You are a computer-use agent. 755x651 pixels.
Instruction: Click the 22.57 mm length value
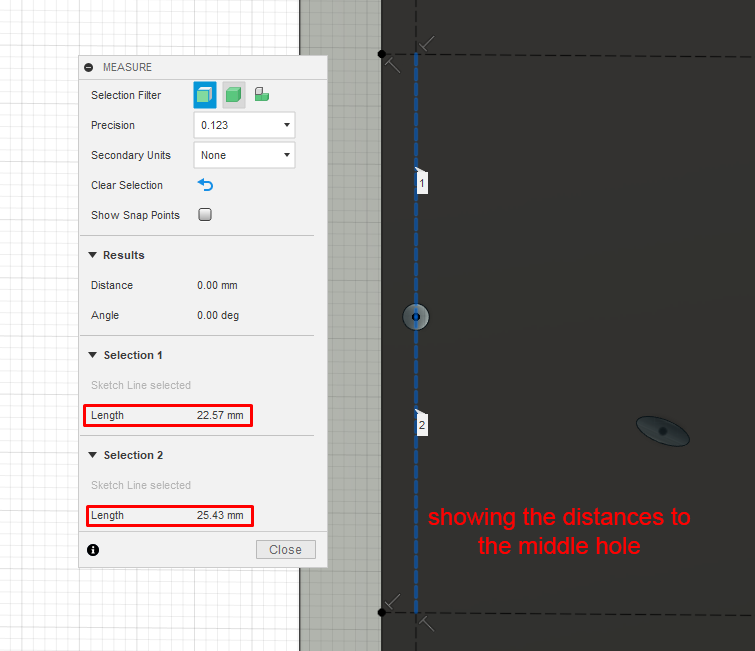click(x=220, y=415)
